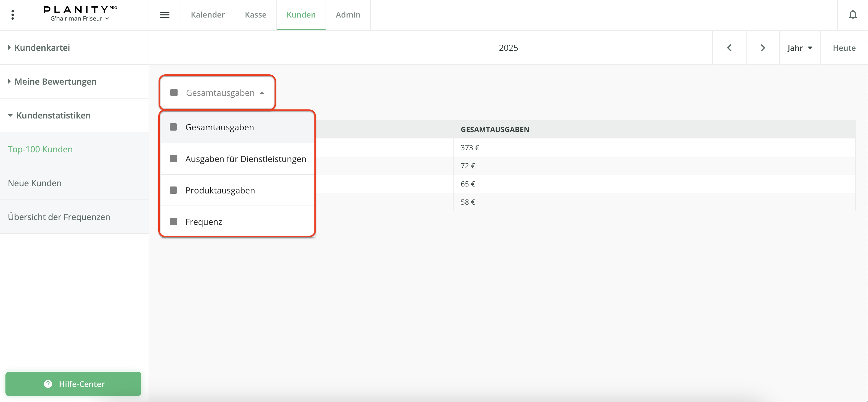
Task: Choose Ausgaben für Dienstleistungen option
Action: point(245,159)
